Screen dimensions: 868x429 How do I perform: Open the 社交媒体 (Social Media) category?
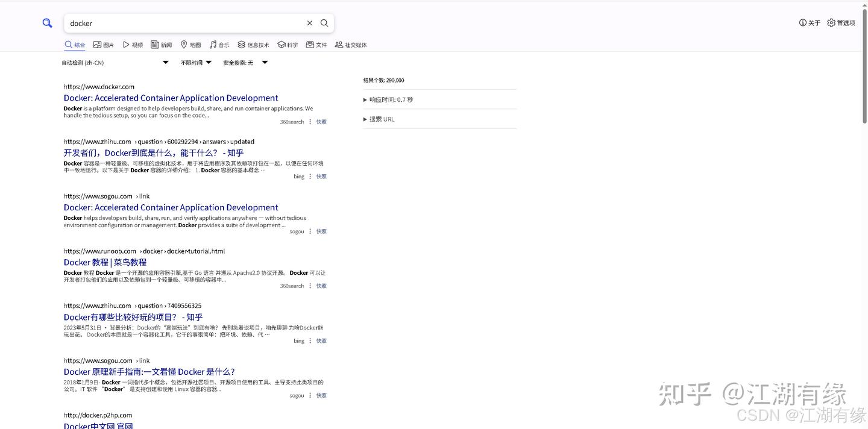click(x=350, y=44)
